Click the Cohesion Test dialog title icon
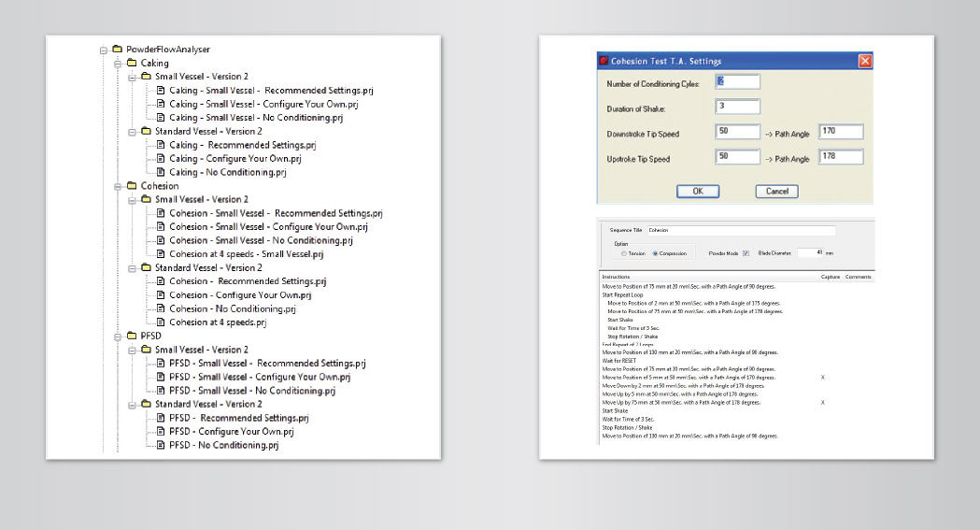The width and height of the screenshot is (980, 530). (604, 62)
